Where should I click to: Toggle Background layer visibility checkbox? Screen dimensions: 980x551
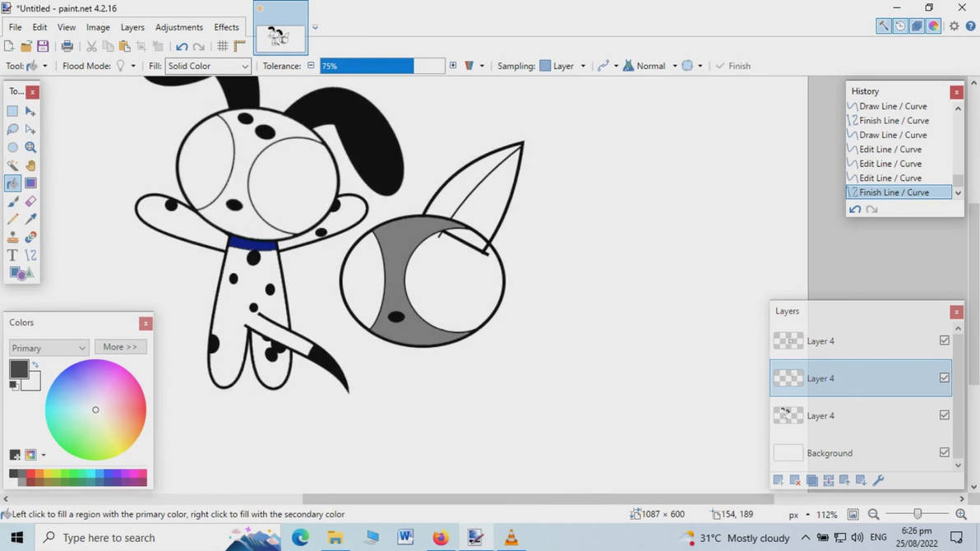pos(945,452)
